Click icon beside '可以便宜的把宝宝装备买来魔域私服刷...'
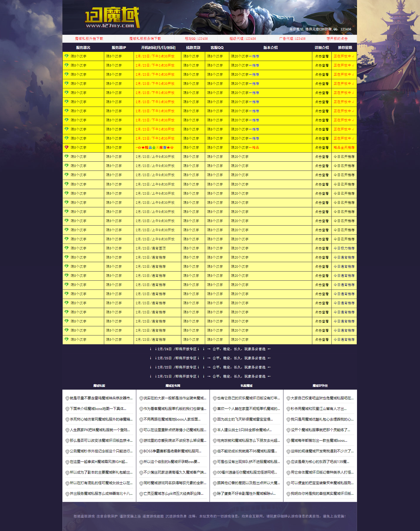The width and height of the screenshot is (420, 531). coord(288,483)
